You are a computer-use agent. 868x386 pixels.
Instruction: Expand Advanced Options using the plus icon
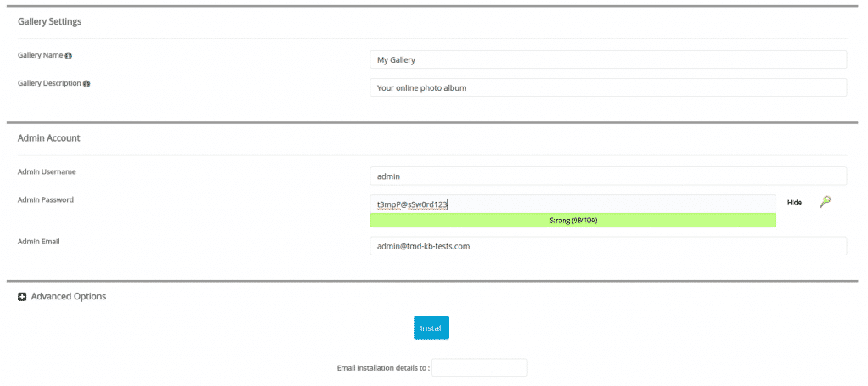tap(22, 297)
